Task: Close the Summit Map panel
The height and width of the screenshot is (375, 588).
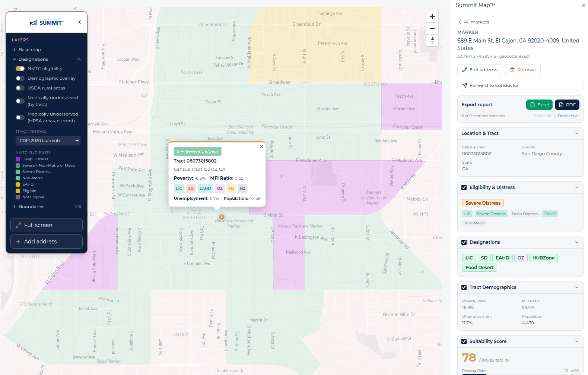Action: coord(583,5)
